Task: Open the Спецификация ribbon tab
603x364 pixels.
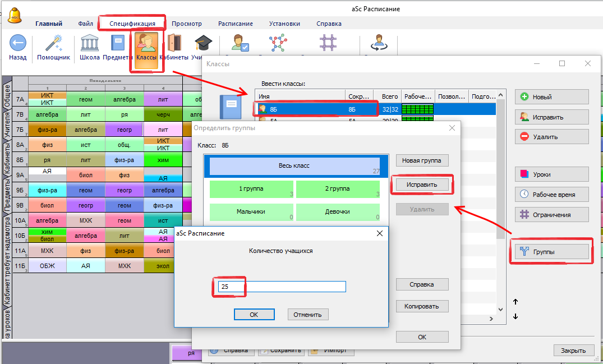Action: click(132, 24)
